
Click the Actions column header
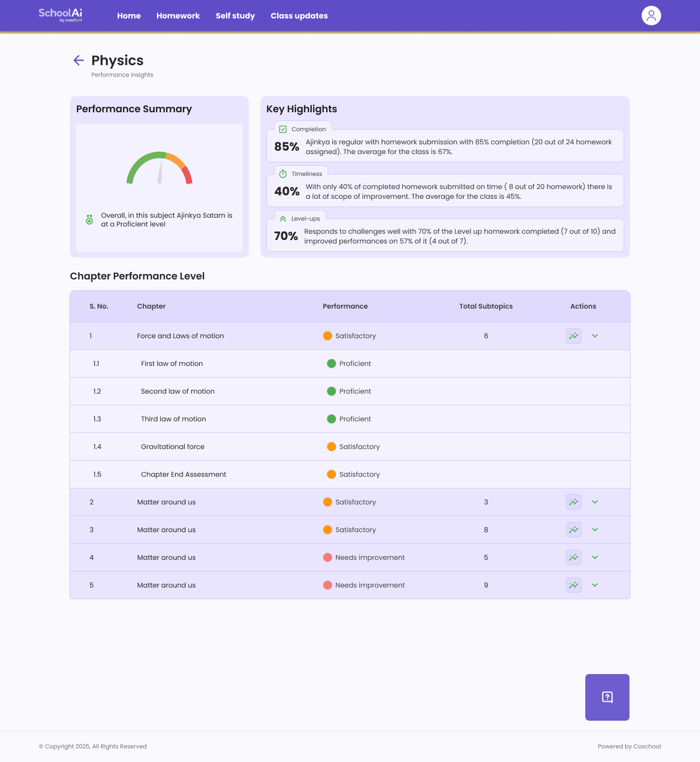(583, 306)
